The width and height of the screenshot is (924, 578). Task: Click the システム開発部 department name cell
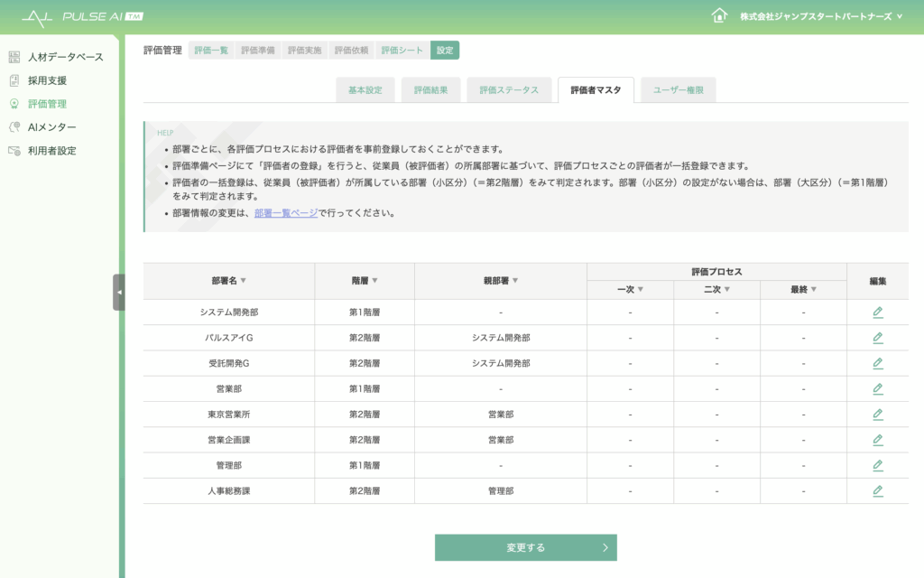[228, 312]
